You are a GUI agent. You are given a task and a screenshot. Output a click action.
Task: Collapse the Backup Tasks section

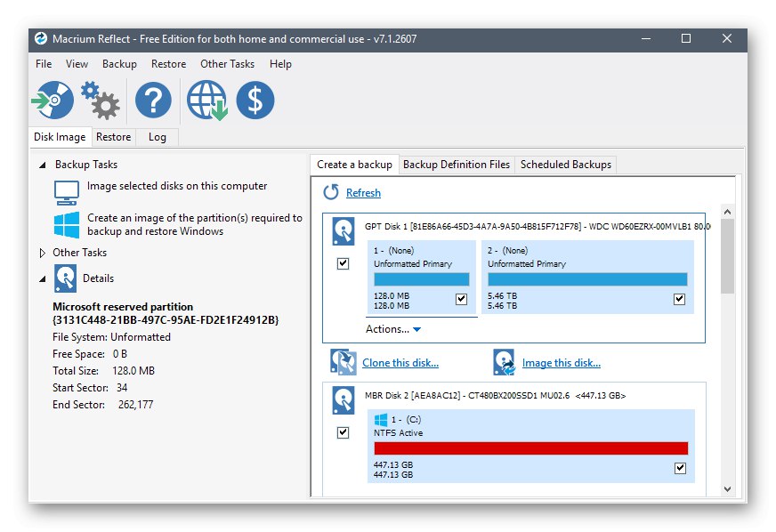43,165
